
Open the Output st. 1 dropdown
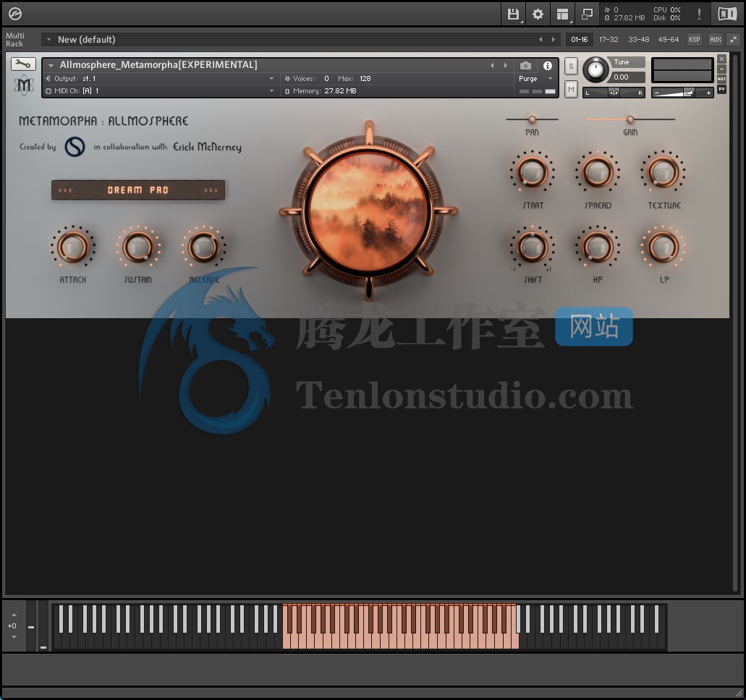click(x=159, y=79)
